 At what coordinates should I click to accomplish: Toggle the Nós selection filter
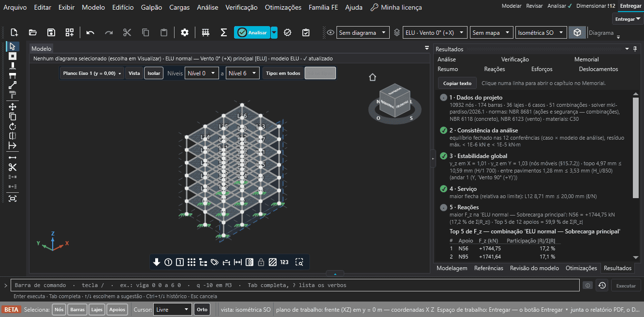[59, 309]
